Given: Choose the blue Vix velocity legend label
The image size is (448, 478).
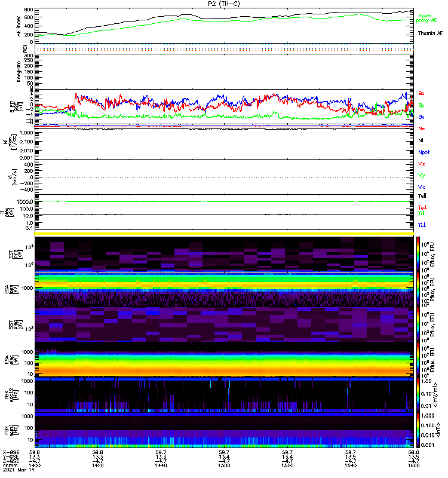Looking at the screenshot, I should (x=422, y=187).
